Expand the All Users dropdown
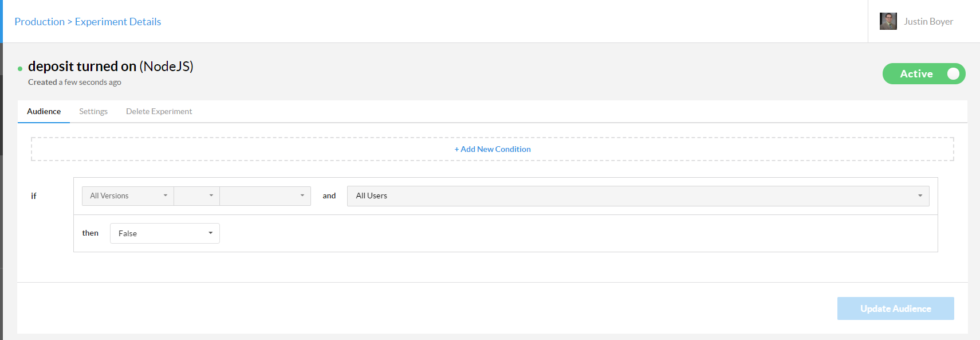This screenshot has height=340, width=980. (x=638, y=196)
